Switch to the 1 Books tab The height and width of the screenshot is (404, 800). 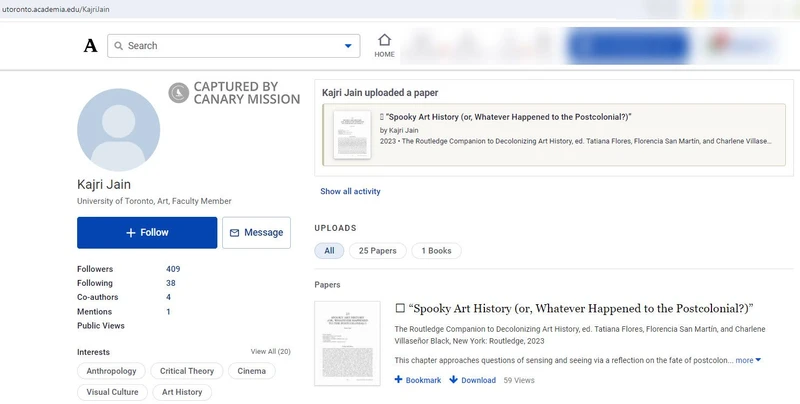[x=436, y=250]
